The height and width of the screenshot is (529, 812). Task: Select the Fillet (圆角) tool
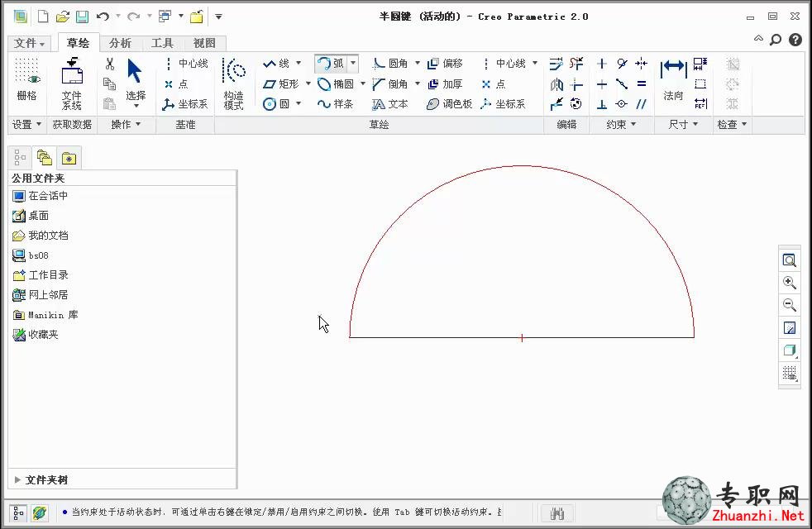(x=390, y=63)
